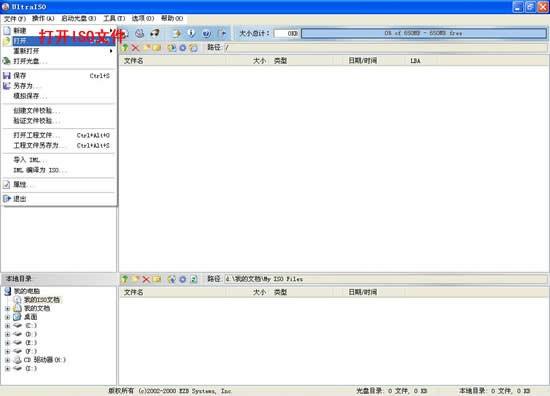Open the 工具(T) menu
The height and width of the screenshot is (396, 550).
coord(114,18)
